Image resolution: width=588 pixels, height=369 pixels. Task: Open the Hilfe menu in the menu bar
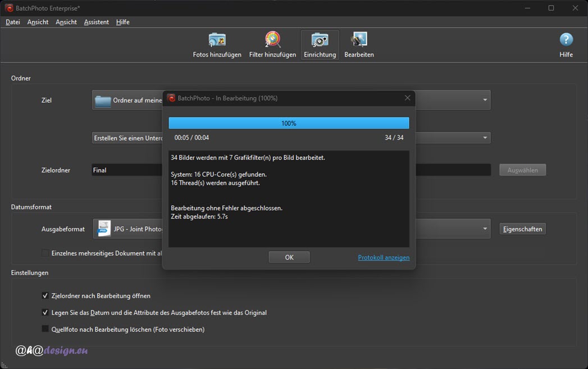click(x=122, y=22)
